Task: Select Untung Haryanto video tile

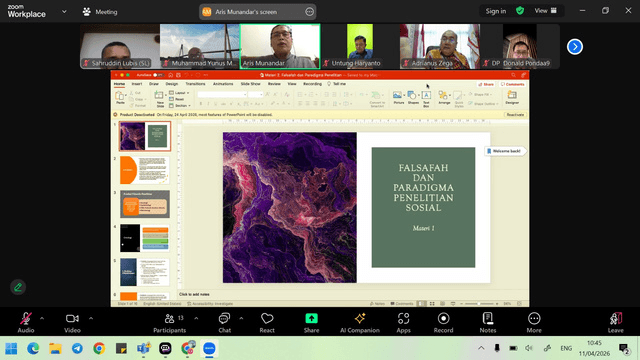Action: click(x=360, y=46)
